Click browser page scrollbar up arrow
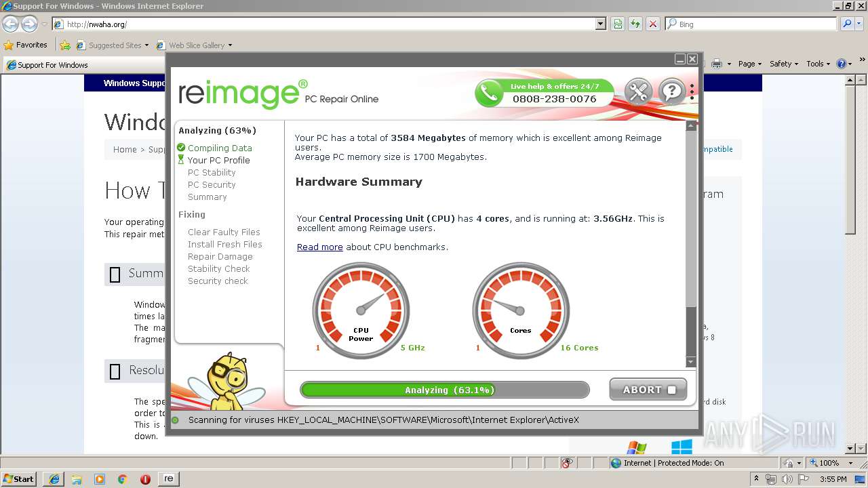Image resolution: width=868 pixels, height=488 pixels. coord(851,80)
